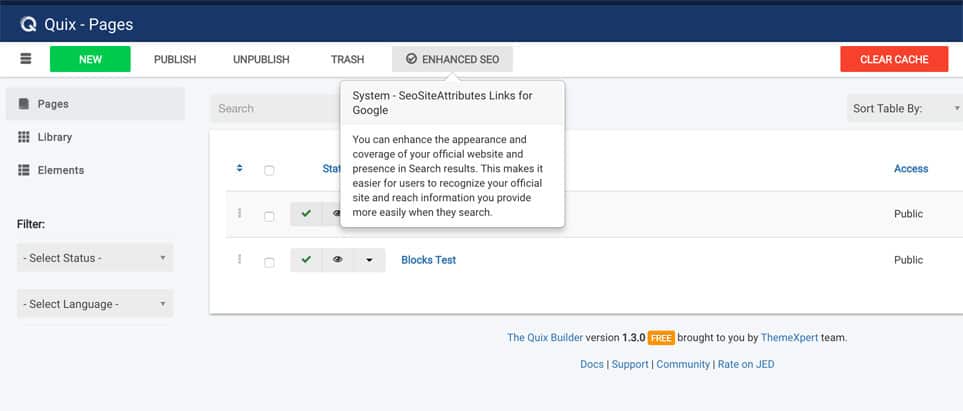The image size is (963, 411).
Task: Click the table sort order arrows icon
Action: [x=240, y=168]
